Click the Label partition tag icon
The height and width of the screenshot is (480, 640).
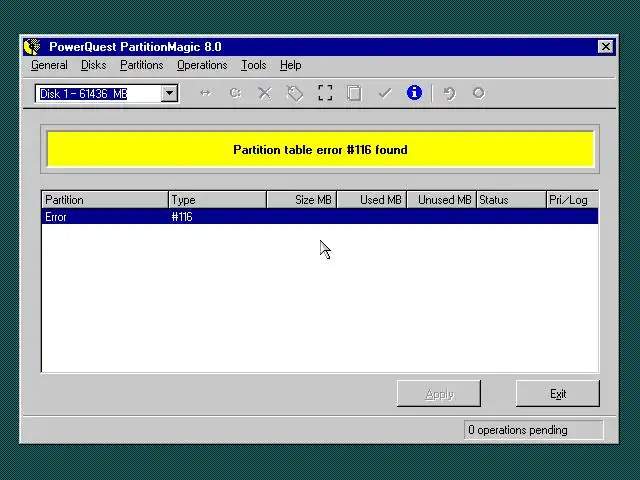(x=295, y=93)
